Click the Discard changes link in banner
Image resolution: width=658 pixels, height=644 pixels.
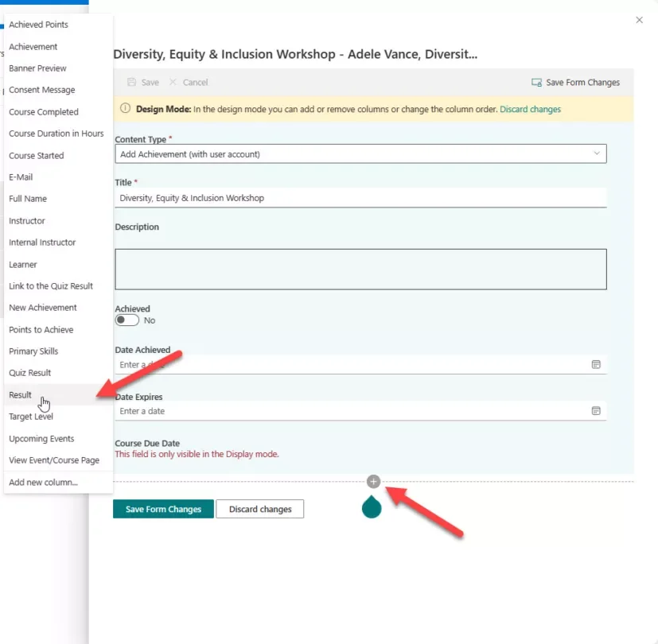(530, 109)
